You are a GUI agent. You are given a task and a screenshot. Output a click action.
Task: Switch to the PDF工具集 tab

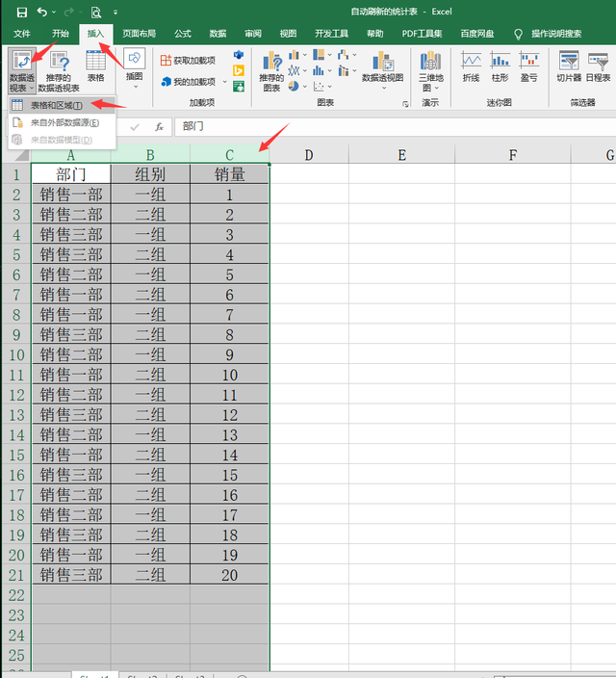422,34
